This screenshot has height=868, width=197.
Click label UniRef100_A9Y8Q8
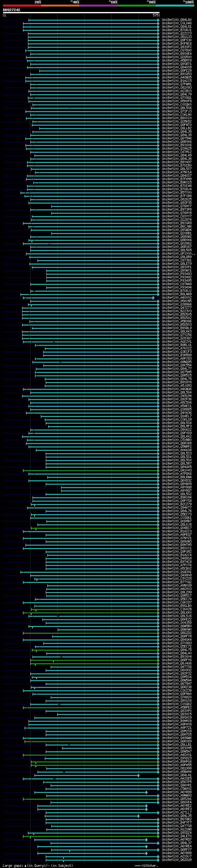pyautogui.click(x=176, y=487)
